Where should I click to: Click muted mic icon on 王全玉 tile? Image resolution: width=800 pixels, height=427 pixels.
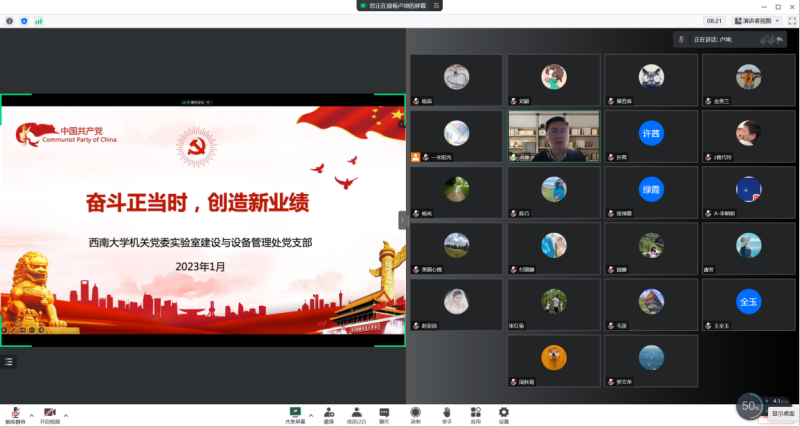(708, 325)
